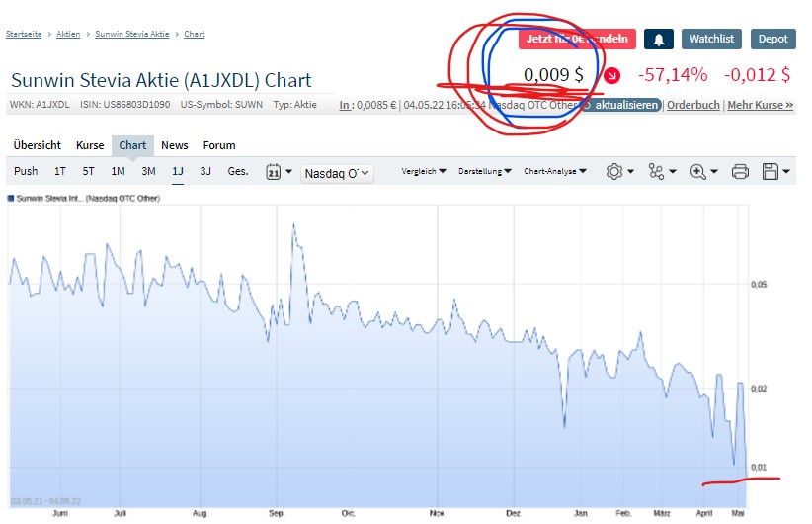Viewport: 812px width, 524px height.
Task: Click the chart legend label Sunwin Stevia Int.
Action: (x=88, y=198)
